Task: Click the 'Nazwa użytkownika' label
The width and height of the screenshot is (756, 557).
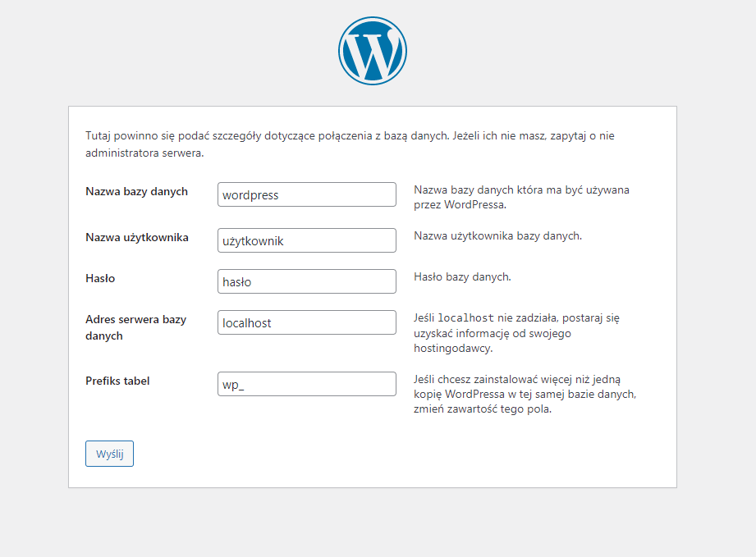Action: coord(136,237)
